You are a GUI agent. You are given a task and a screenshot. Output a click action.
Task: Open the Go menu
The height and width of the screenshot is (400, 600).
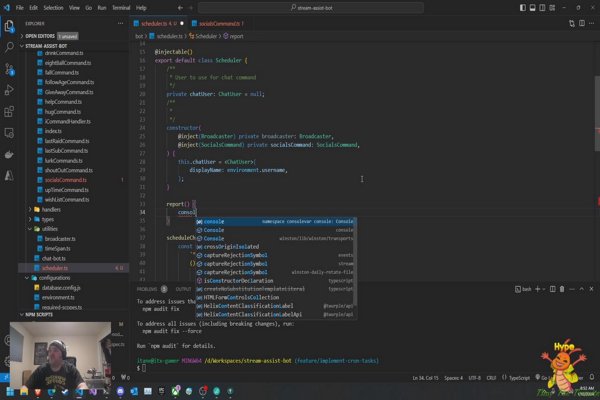coord(88,8)
